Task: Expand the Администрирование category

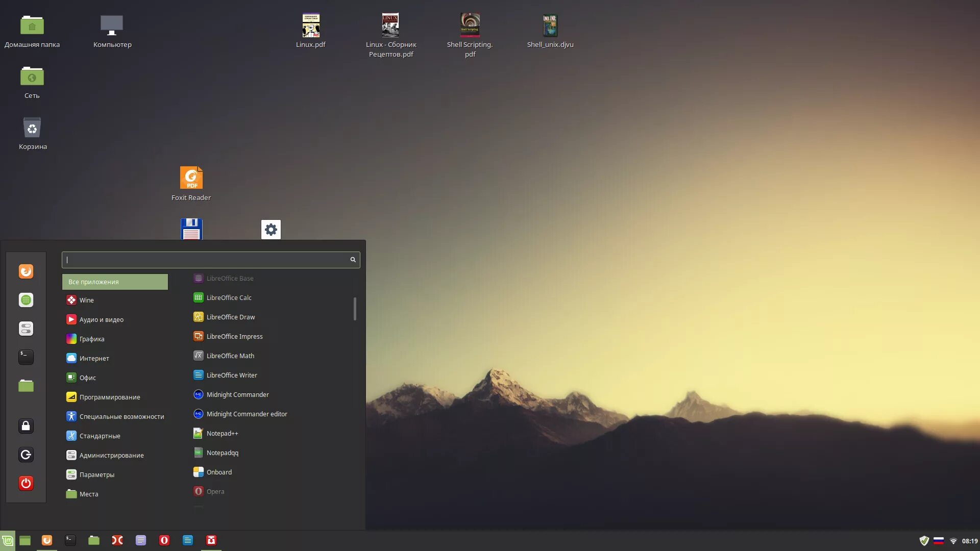Action: [111, 455]
